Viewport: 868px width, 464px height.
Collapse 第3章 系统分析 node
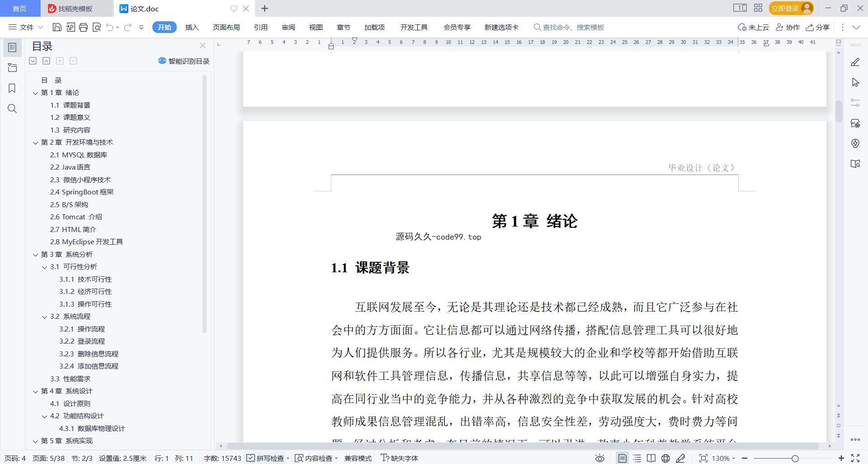[35, 255]
